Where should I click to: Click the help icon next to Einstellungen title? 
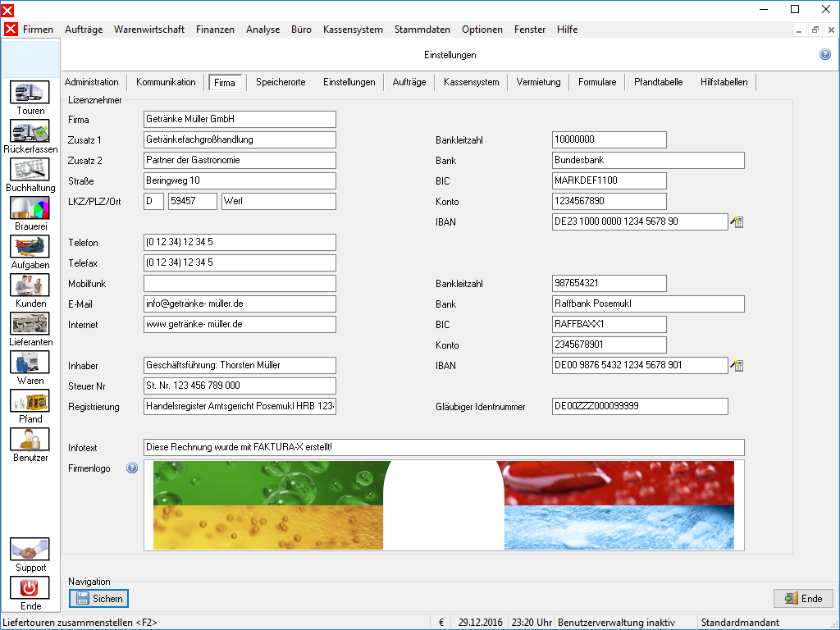coord(825,54)
